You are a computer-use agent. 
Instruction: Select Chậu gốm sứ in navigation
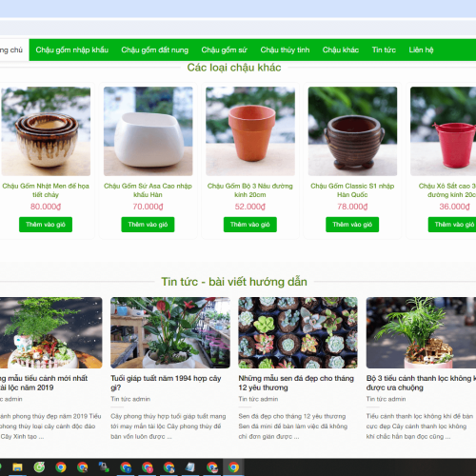(224, 50)
